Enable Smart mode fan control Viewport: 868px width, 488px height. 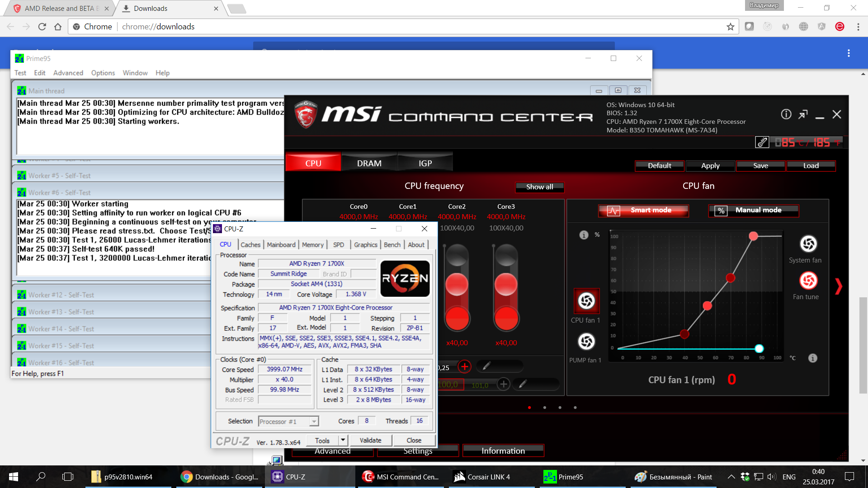point(643,211)
